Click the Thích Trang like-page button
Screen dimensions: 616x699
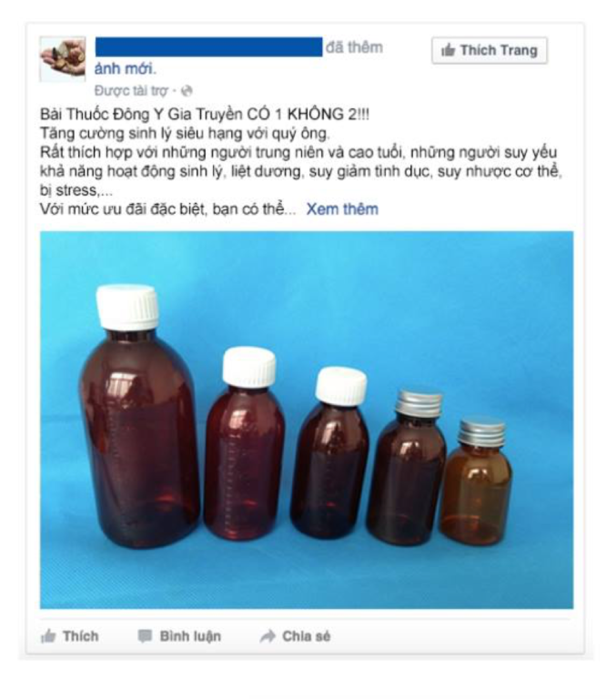tap(489, 50)
